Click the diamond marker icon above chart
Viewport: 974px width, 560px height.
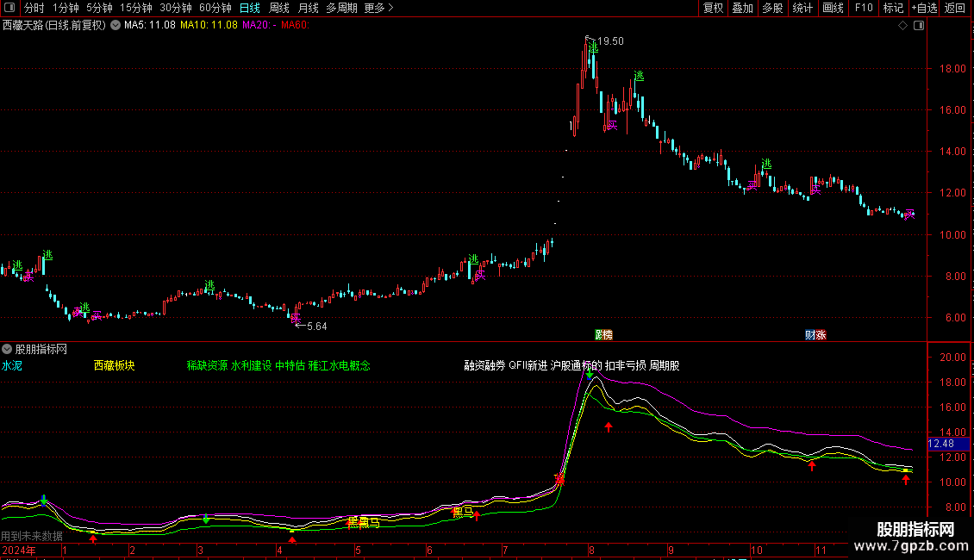tap(902, 26)
